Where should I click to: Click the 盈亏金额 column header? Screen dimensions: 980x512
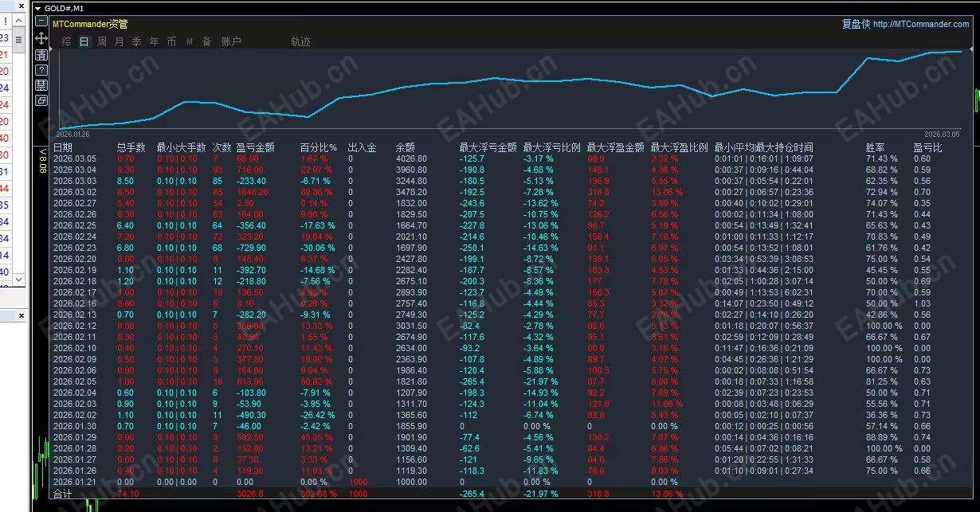pyautogui.click(x=256, y=147)
